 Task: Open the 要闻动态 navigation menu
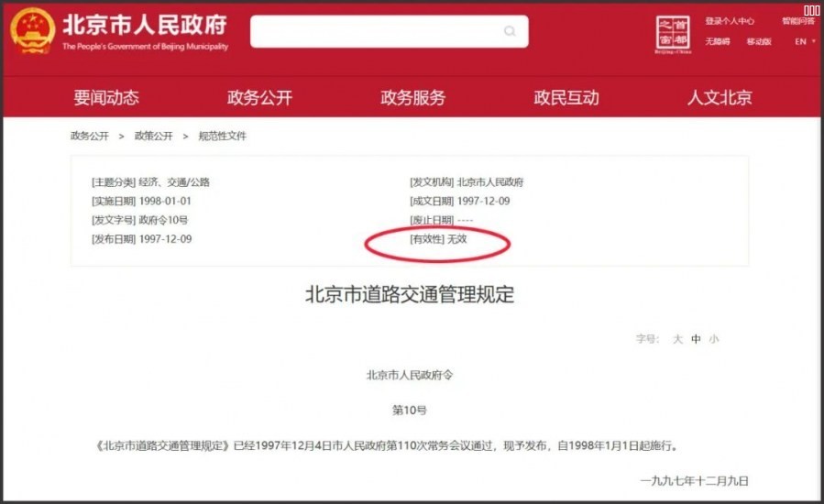106,98
